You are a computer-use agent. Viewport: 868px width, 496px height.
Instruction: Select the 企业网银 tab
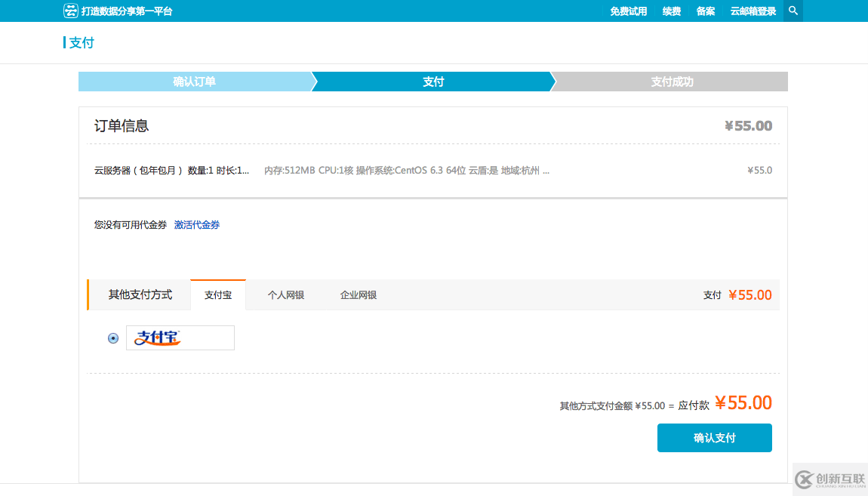358,295
